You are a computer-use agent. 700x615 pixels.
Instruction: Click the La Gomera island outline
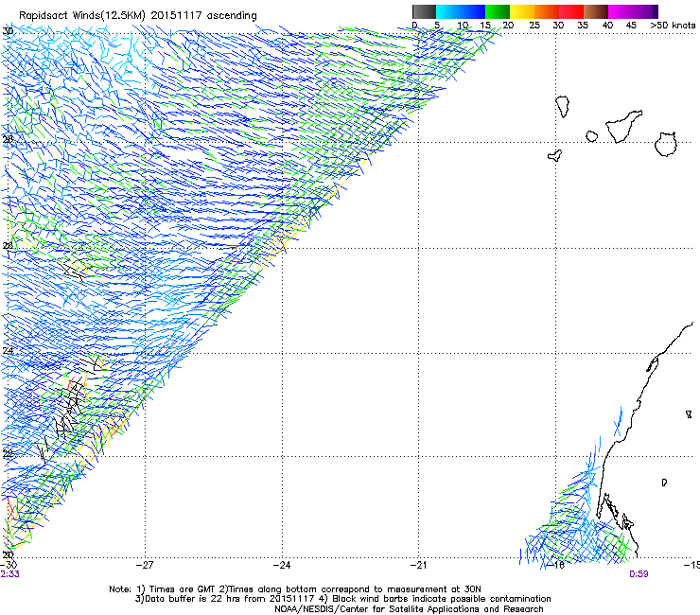[591, 136]
